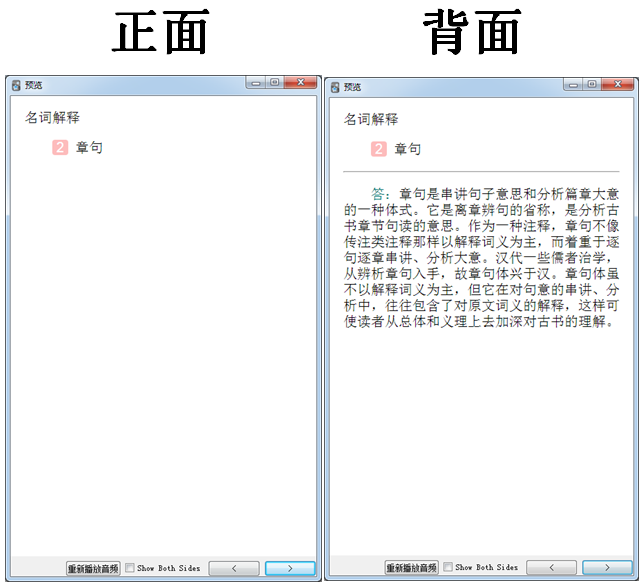Click the pink number 2 badge in the front-side window
Image resolution: width=644 pixels, height=586 pixels.
[60, 147]
